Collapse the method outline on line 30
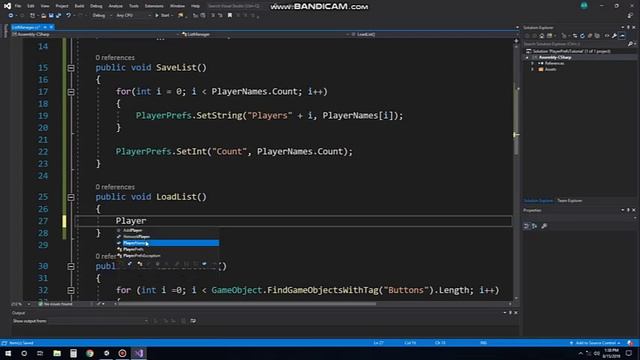The height and width of the screenshot is (360, 640). point(71,266)
